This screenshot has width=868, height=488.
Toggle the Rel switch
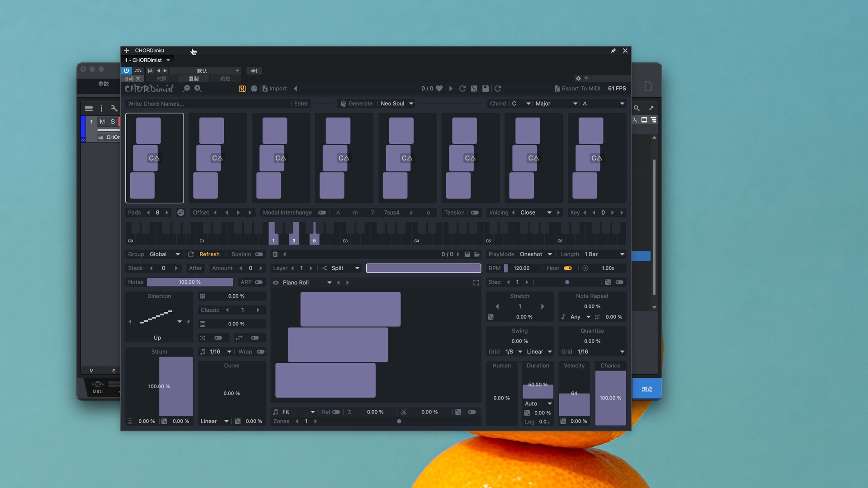[336, 412]
